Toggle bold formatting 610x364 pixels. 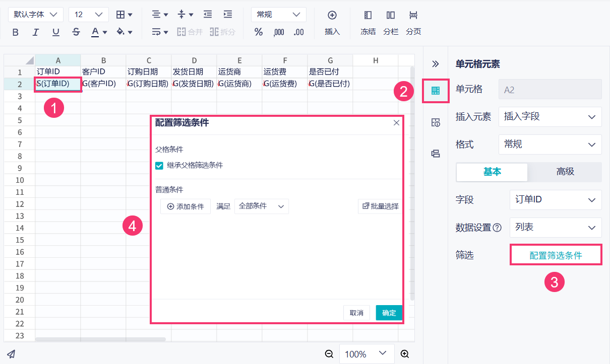click(15, 32)
